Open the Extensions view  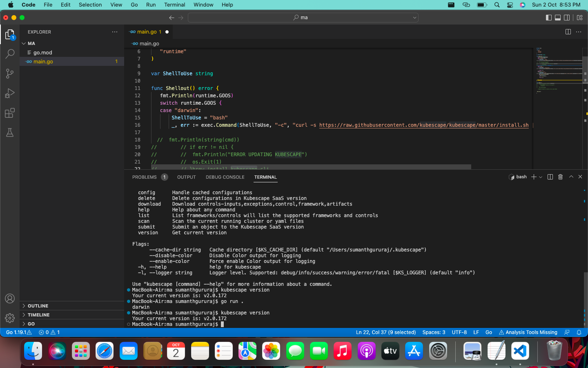[10, 113]
